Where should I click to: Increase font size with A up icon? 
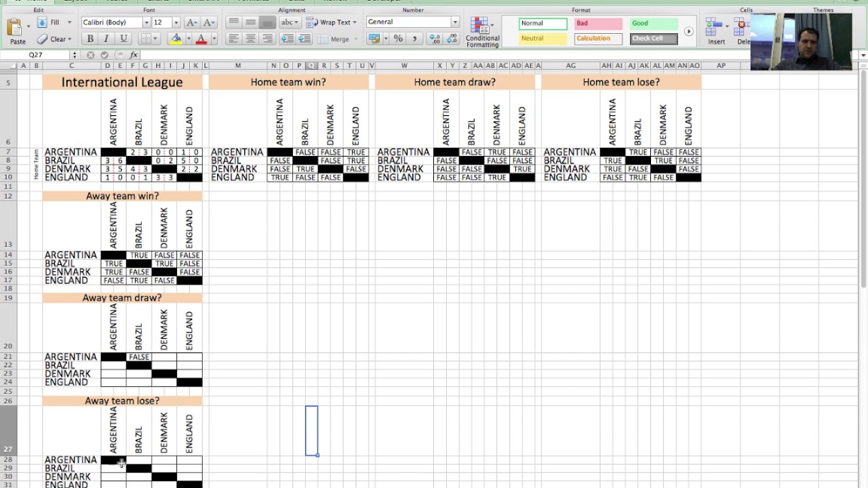point(193,22)
